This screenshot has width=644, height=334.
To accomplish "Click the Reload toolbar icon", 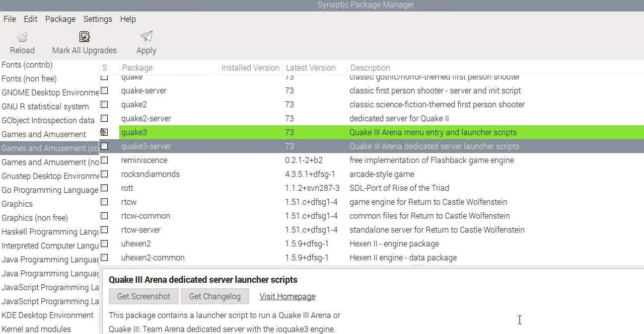I will [x=22, y=37].
